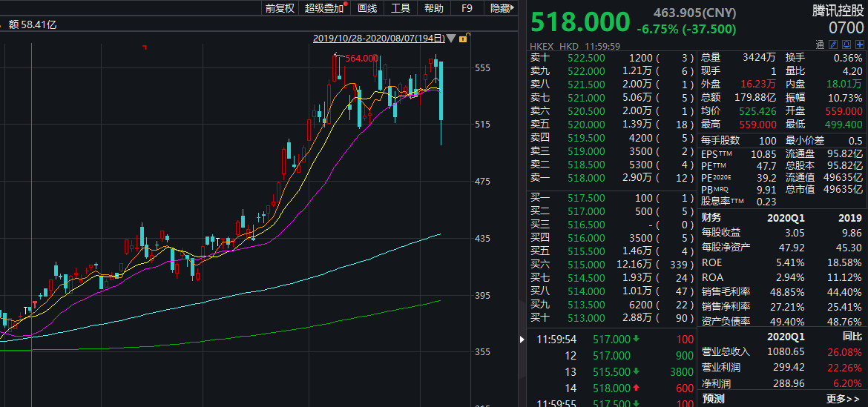This screenshot has width=868, height=407.
Task: Click the 435 price axis label
Action: tap(483, 238)
